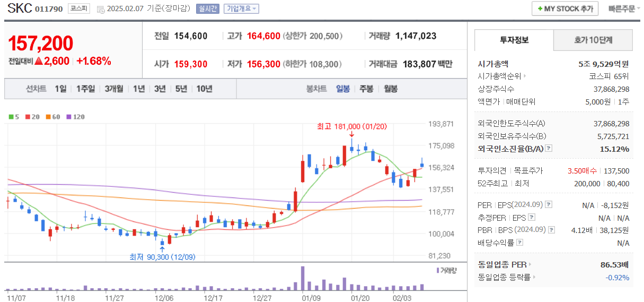The image size is (644, 302).
Task: Expand the 빠른주문 dropdown
Action: tap(624, 9)
